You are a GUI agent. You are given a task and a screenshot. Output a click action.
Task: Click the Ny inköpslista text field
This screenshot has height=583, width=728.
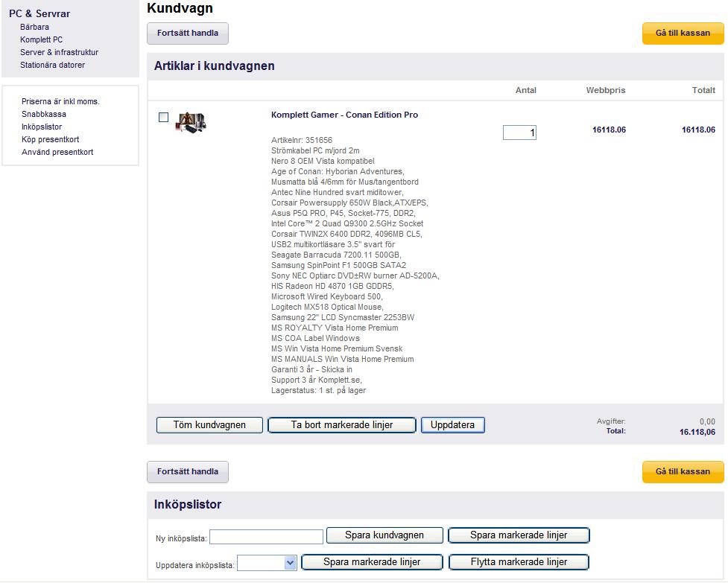pyautogui.click(x=267, y=537)
